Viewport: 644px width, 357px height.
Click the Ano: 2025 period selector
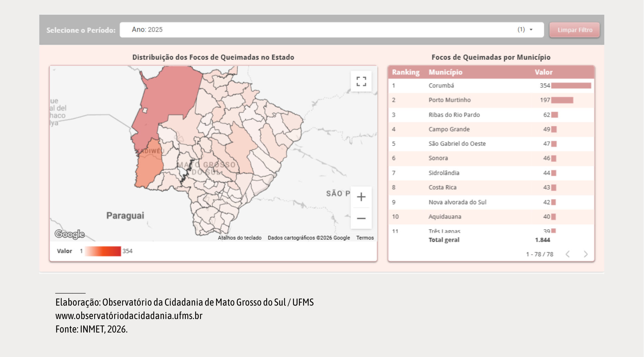(x=332, y=30)
